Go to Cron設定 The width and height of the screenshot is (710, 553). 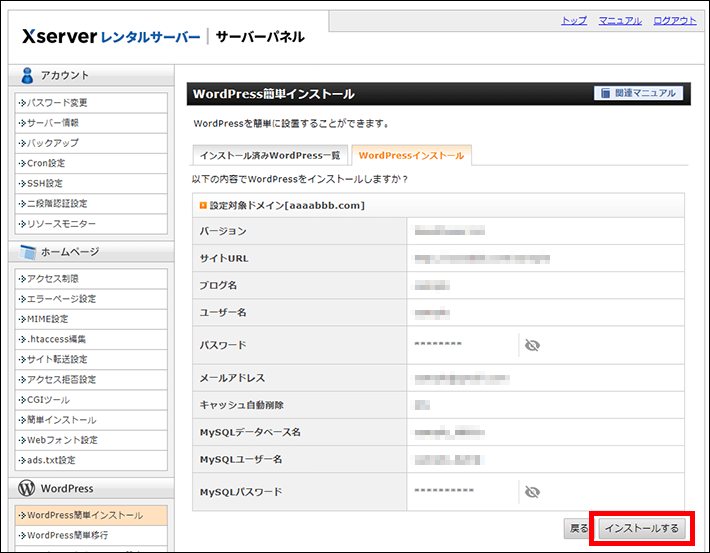[x=91, y=163]
